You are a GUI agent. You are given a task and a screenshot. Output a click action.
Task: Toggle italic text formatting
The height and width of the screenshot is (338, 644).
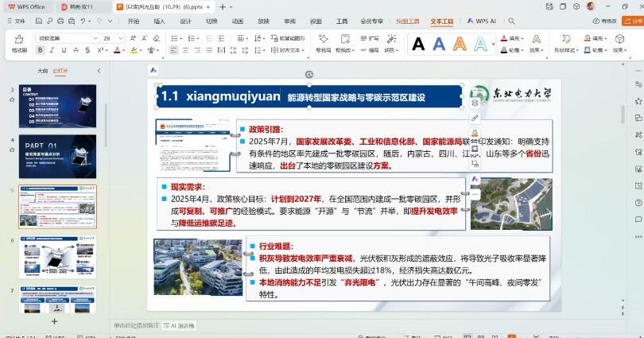click(x=52, y=50)
